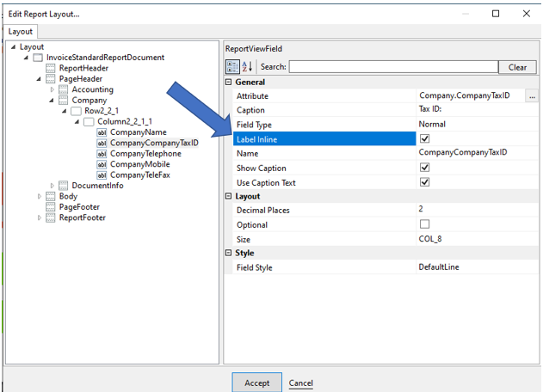
Task: Select the Label Inline property row
Action: (x=324, y=138)
